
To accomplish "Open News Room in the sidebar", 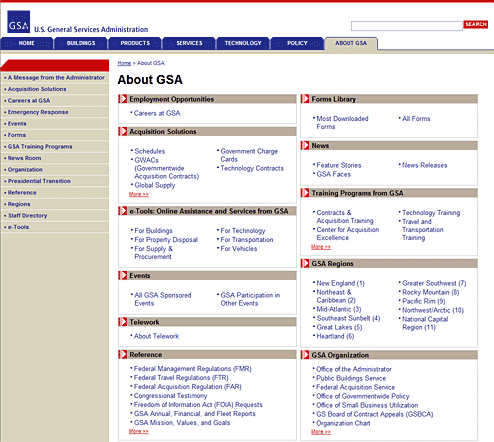I will tap(24, 158).
